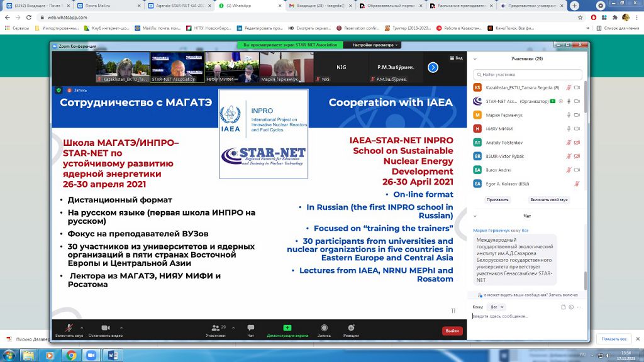Click microphone icon for Мария Герменчук
This screenshot has width=644, height=362.
(x=569, y=115)
